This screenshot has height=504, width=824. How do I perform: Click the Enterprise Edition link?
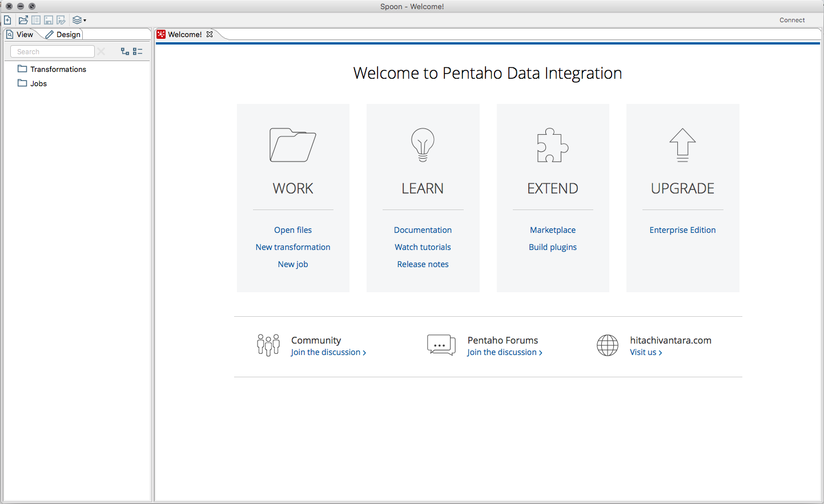[682, 230]
